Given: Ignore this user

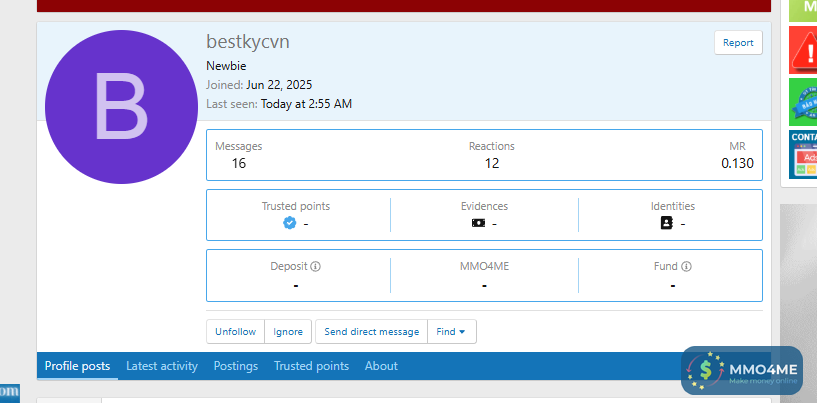Looking at the screenshot, I should tap(288, 332).
